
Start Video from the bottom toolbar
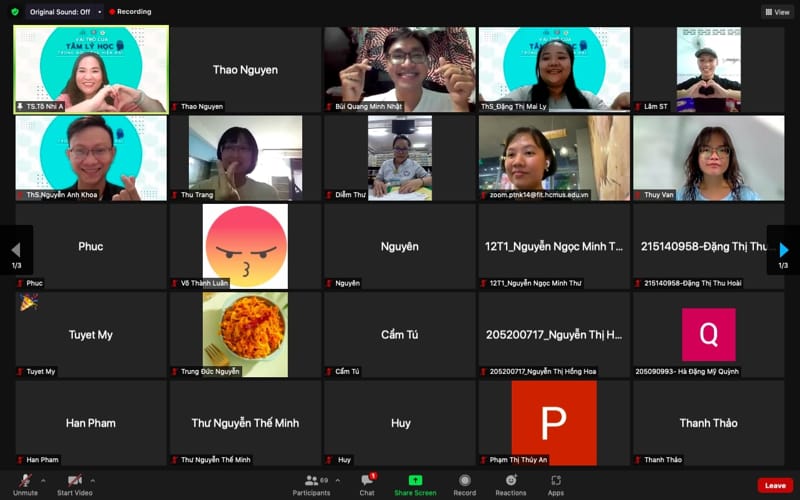[x=74, y=484]
